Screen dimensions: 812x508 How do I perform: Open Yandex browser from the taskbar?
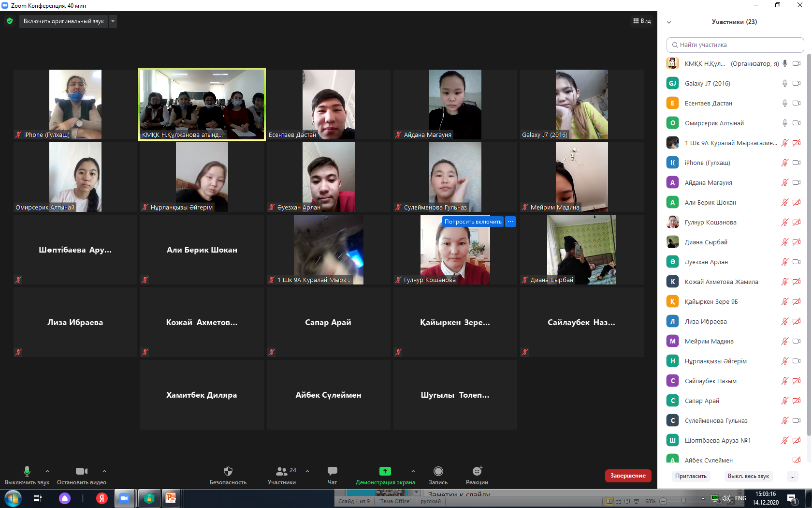coord(101,498)
